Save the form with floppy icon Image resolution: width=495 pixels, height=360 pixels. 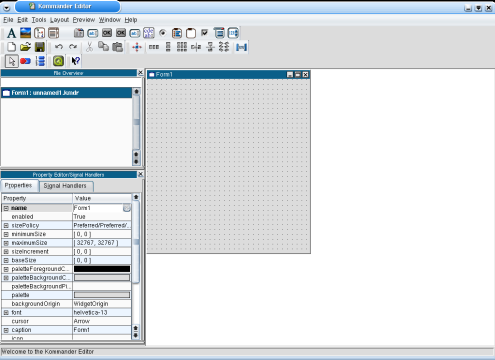[x=40, y=47]
